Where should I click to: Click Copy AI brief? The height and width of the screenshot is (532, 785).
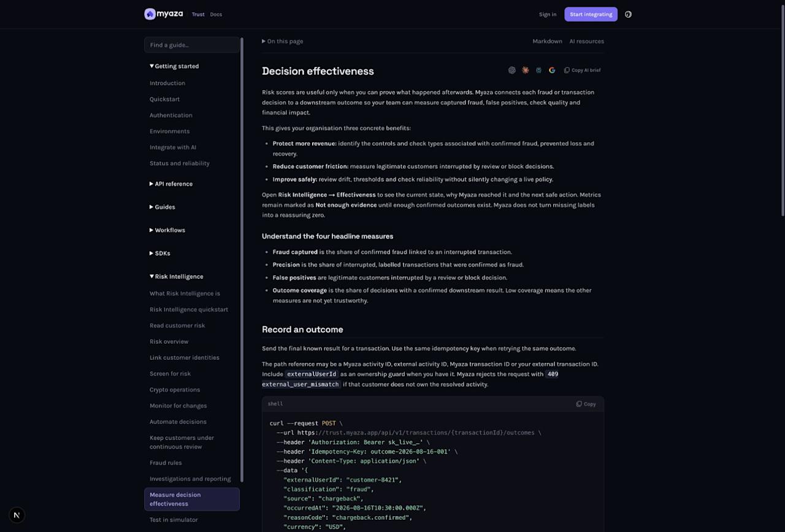coord(583,70)
